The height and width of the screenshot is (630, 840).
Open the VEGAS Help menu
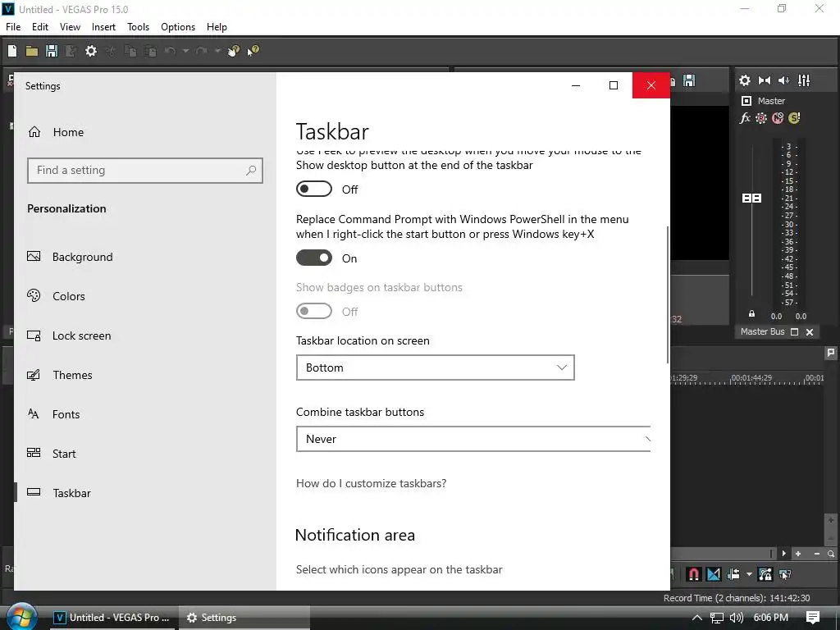[x=217, y=27]
